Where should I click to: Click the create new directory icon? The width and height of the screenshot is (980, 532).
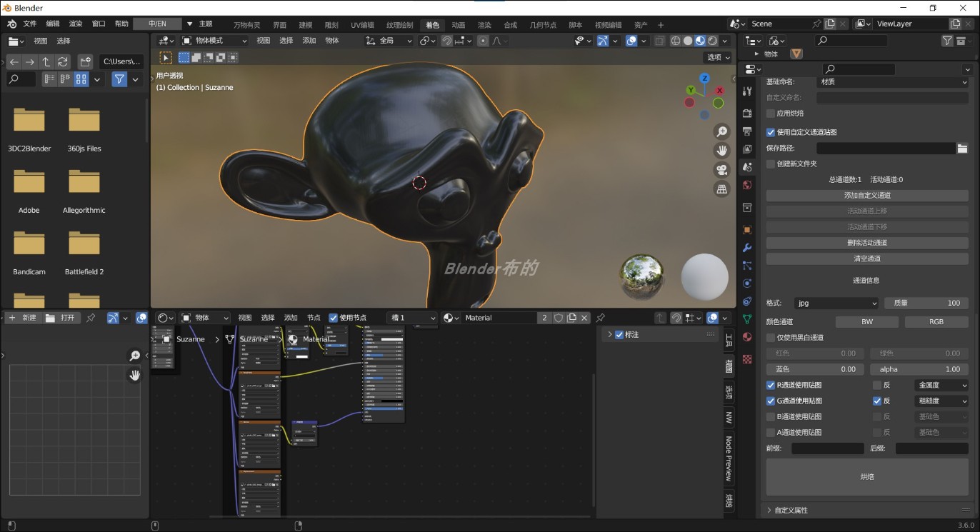[85, 62]
